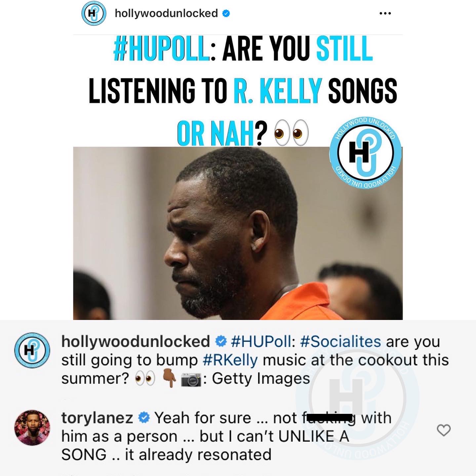Click the Hollywood Unlocked logo watermark on image
Image resolution: width=476 pixels, height=476 pixels.
tap(366, 152)
